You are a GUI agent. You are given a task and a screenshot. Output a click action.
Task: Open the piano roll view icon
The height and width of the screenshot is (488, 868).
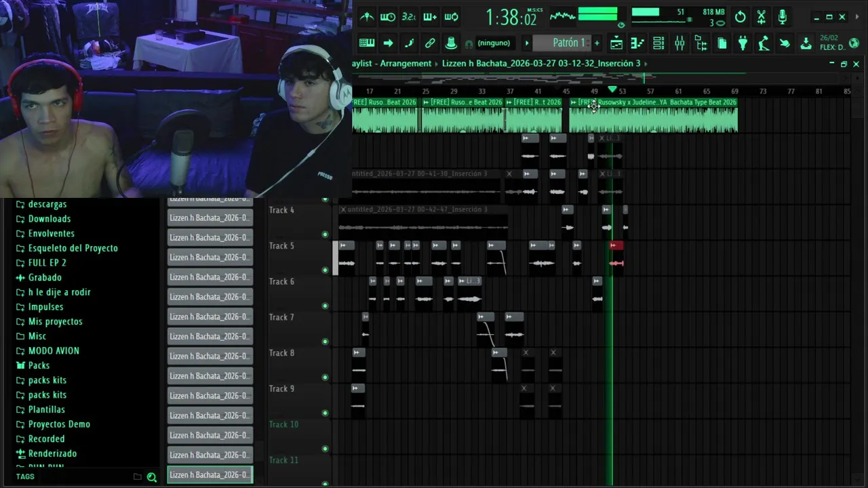[637, 43]
